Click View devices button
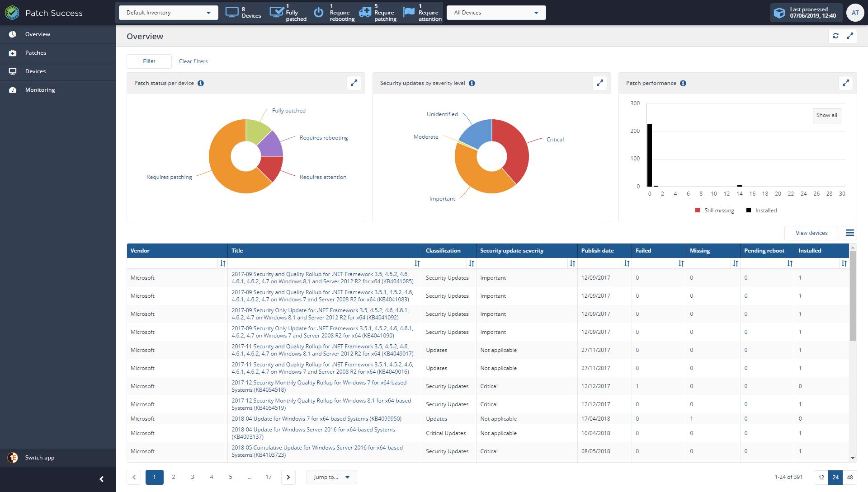 pyautogui.click(x=811, y=233)
